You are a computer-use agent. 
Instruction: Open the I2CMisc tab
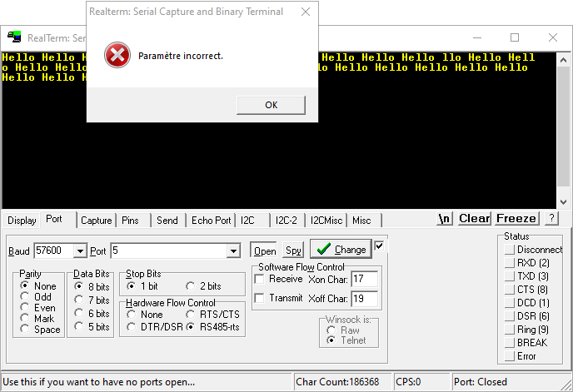(x=326, y=221)
